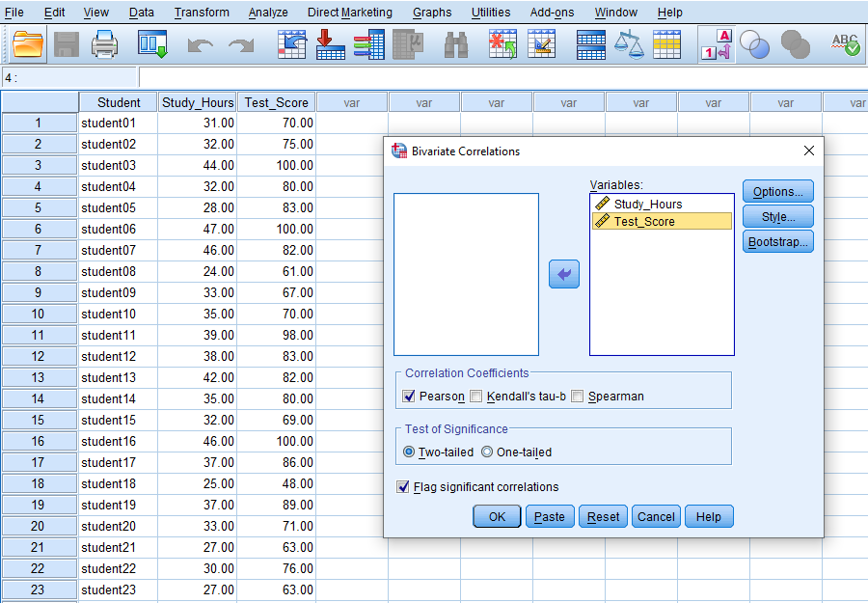Open the Analyze menu

pyautogui.click(x=268, y=12)
